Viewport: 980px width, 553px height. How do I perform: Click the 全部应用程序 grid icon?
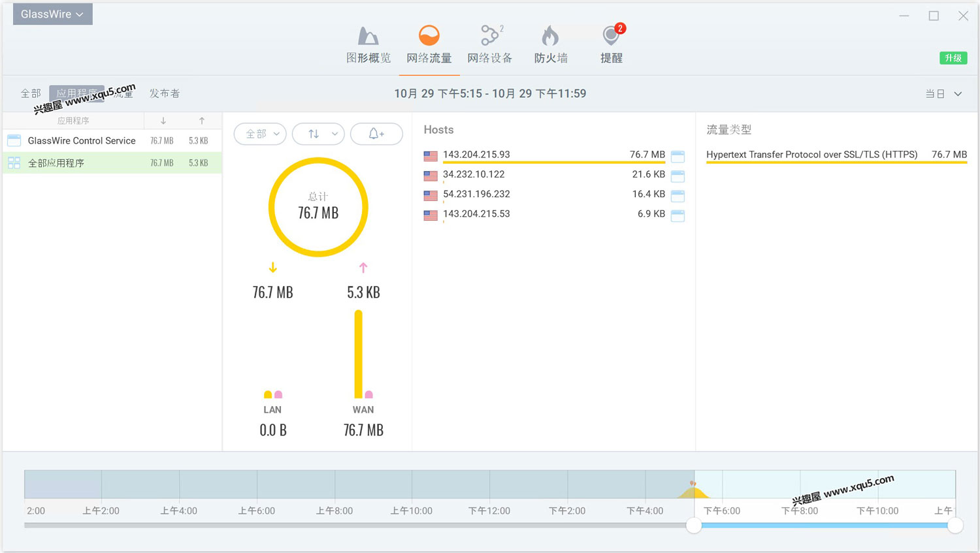(x=14, y=163)
